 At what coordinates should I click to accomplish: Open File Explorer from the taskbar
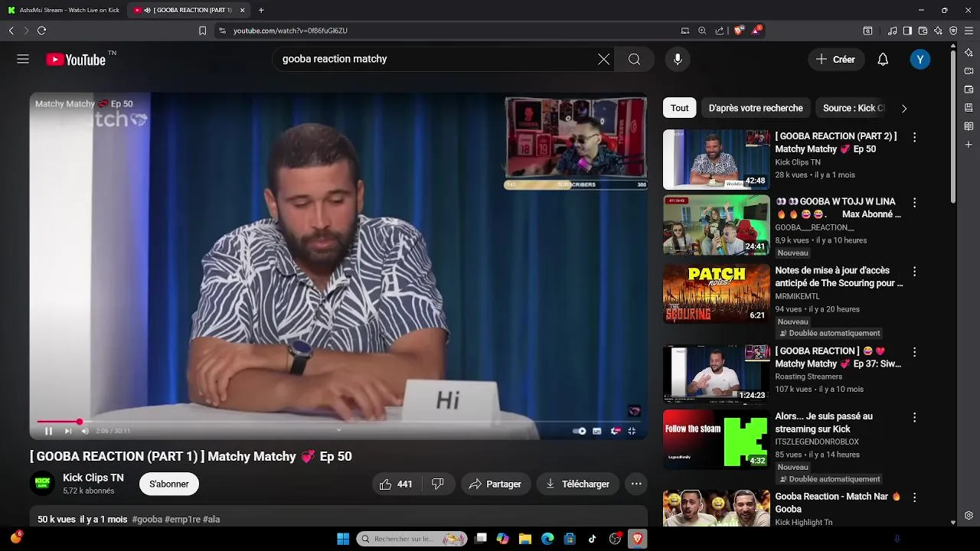525,539
